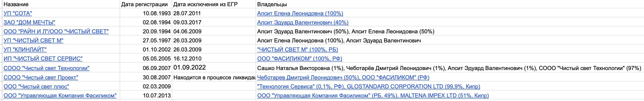644x101 pixels.
Task: Open the GLOSTANDARD CORPORATION LTD owners link
Action: click(x=413, y=86)
